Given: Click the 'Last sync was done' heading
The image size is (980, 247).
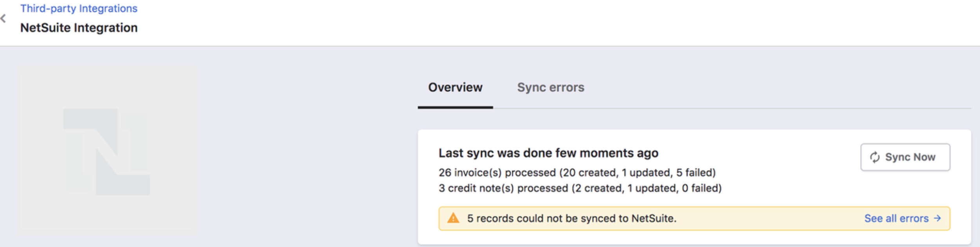Looking at the screenshot, I should click(x=548, y=153).
